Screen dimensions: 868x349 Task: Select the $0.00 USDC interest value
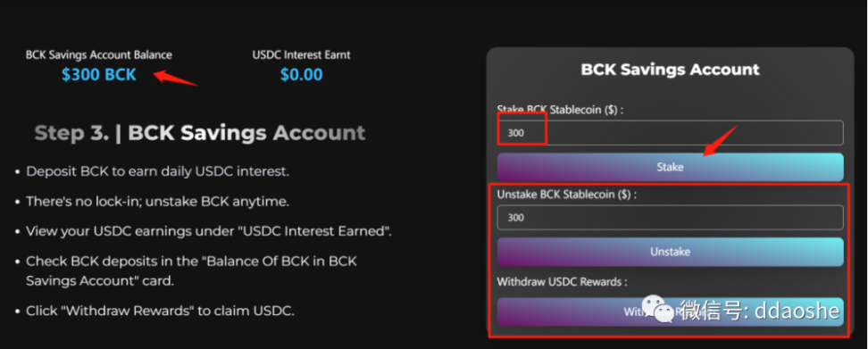click(x=301, y=75)
